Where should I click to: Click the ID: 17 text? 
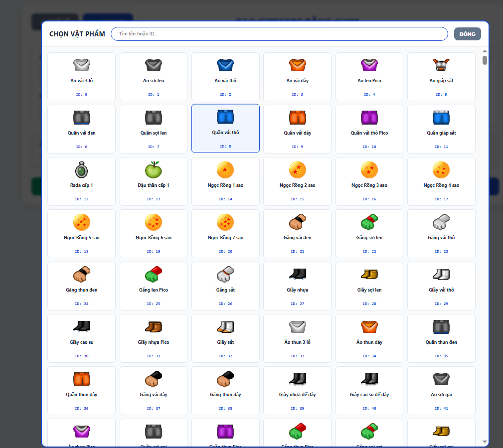(x=441, y=199)
